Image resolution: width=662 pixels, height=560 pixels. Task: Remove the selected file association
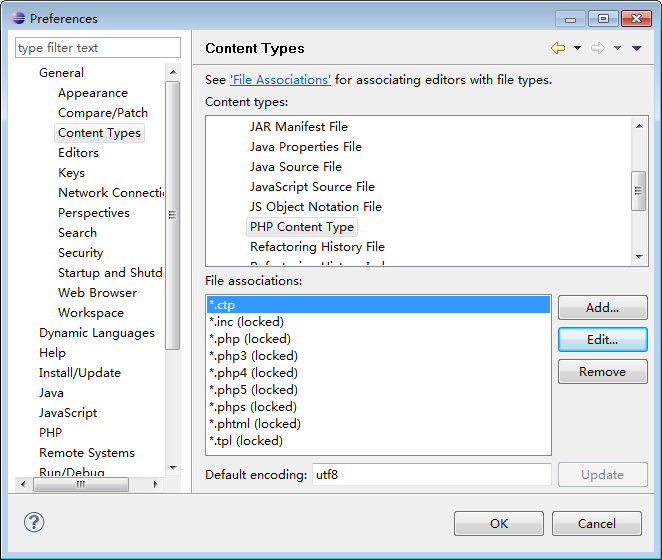pos(602,372)
